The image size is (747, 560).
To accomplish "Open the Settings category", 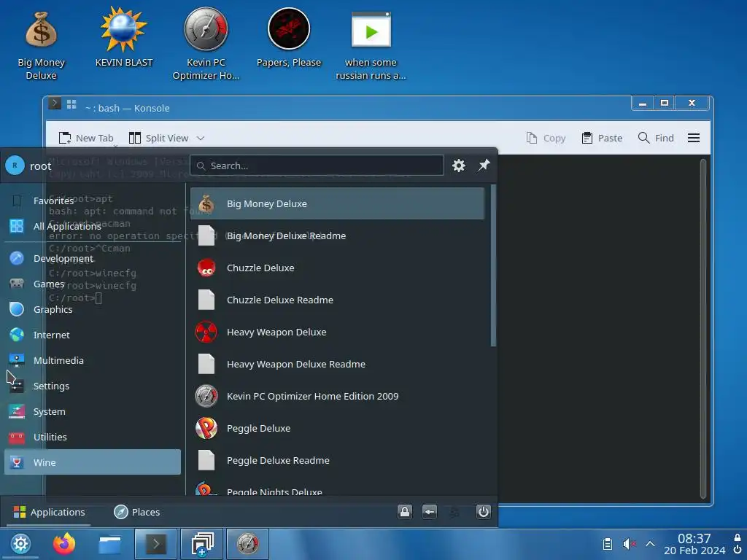I will pyautogui.click(x=93, y=386).
